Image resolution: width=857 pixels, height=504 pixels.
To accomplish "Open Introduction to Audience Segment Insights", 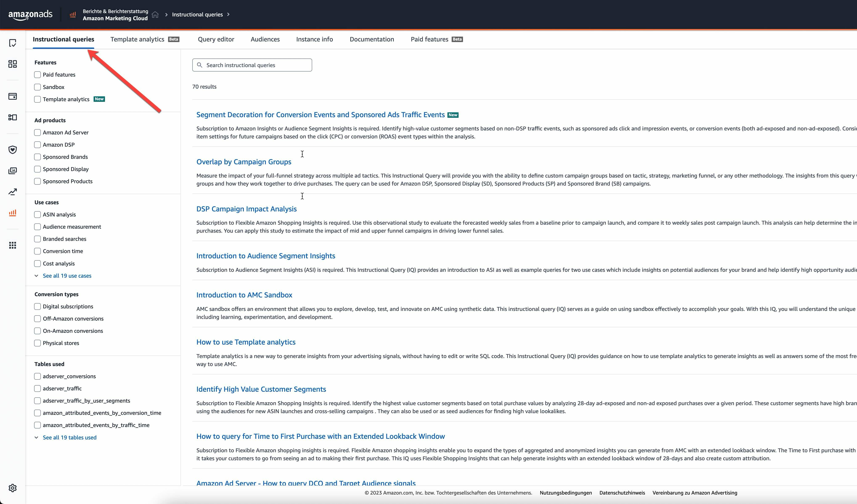I will tap(266, 256).
